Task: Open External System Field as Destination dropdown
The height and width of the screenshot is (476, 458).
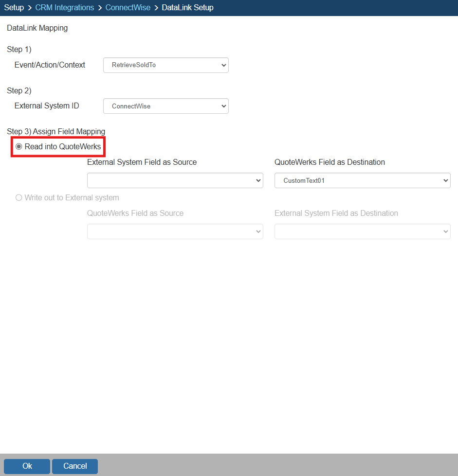Action: click(362, 231)
